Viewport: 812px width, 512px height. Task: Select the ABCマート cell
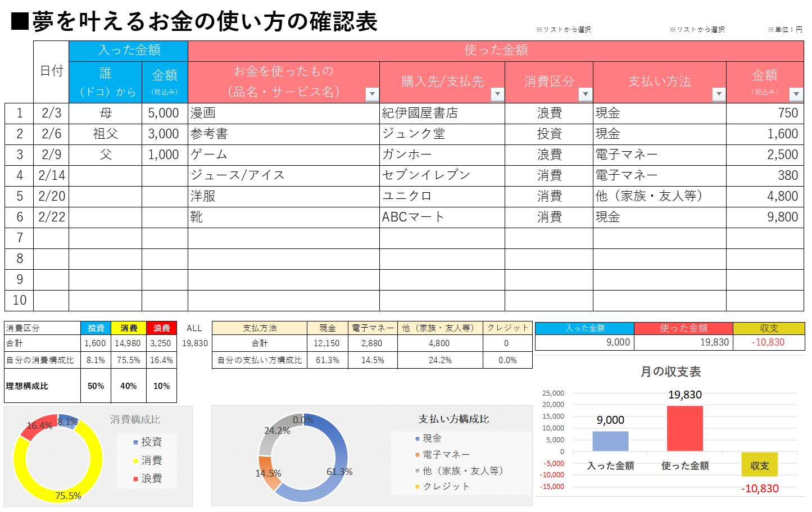(442, 217)
